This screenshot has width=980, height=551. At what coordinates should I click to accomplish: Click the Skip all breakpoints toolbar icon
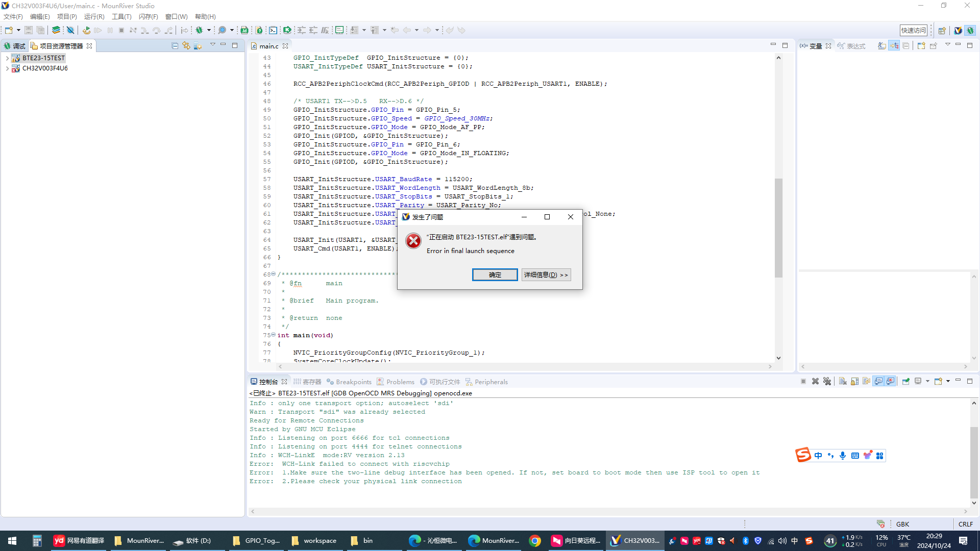coord(71,30)
